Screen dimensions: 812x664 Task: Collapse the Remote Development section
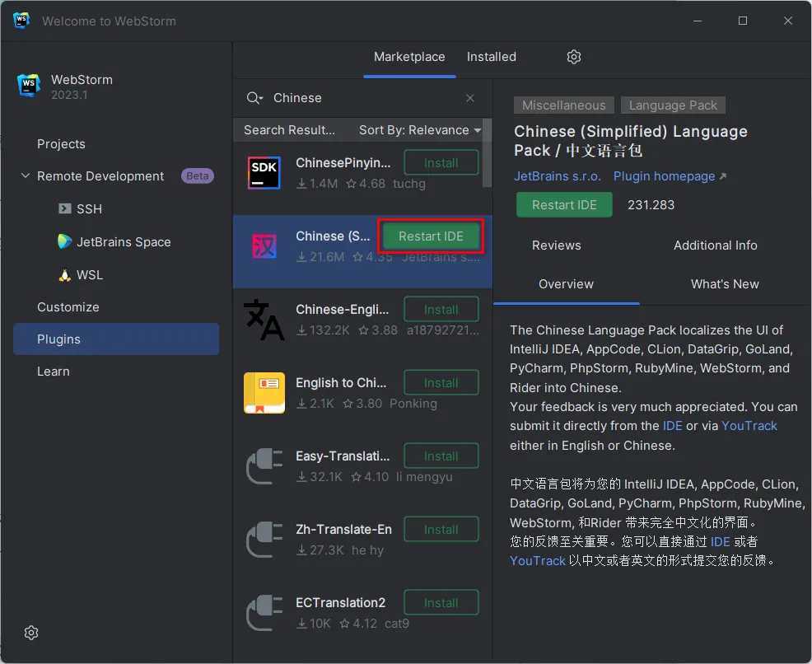(x=25, y=175)
